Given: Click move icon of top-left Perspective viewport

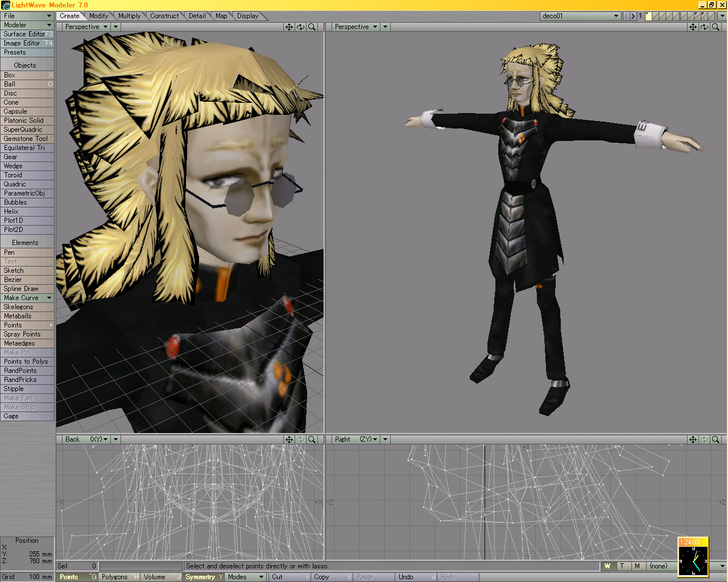Looking at the screenshot, I should (289, 27).
